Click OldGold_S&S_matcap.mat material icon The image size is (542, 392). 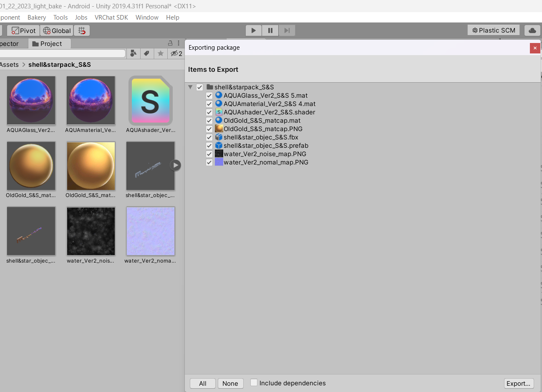(219, 120)
